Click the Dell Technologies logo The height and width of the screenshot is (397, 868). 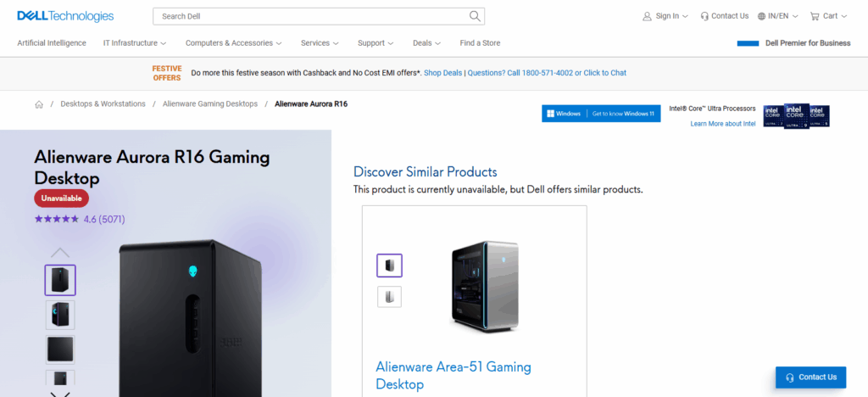point(65,16)
